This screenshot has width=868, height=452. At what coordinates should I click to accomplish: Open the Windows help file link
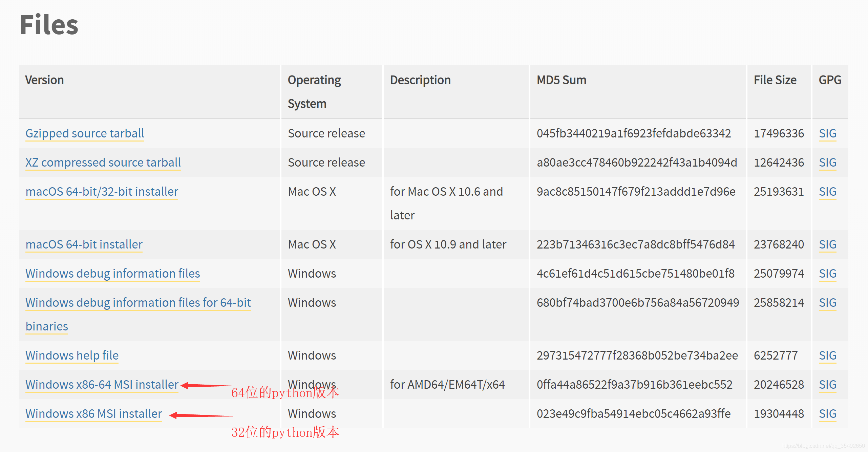[72, 356]
